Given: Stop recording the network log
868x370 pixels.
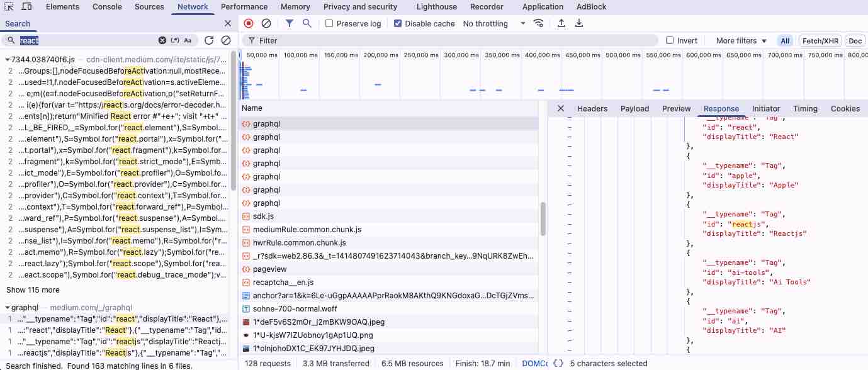Looking at the screenshot, I should 249,23.
